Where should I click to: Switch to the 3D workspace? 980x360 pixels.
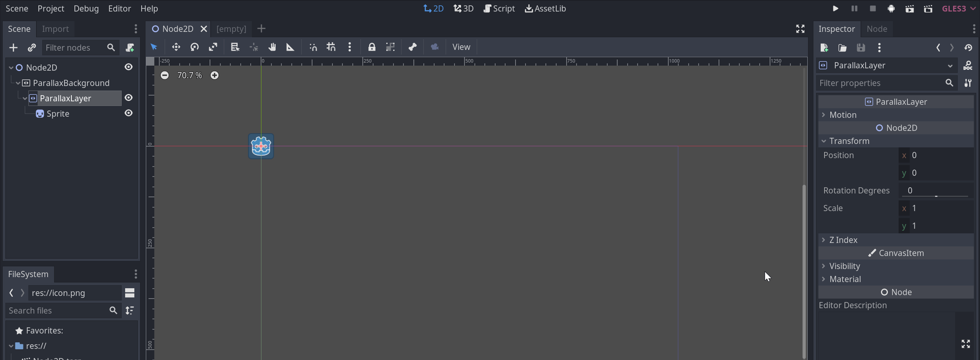[x=463, y=8]
